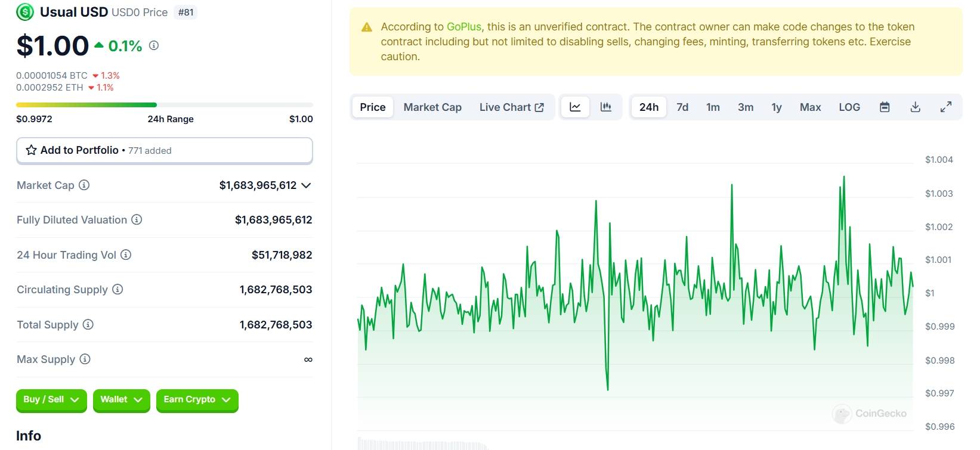Click the warning triangle icon in the GoPlus notice
This screenshot has height=450, width=980.
[x=367, y=27]
